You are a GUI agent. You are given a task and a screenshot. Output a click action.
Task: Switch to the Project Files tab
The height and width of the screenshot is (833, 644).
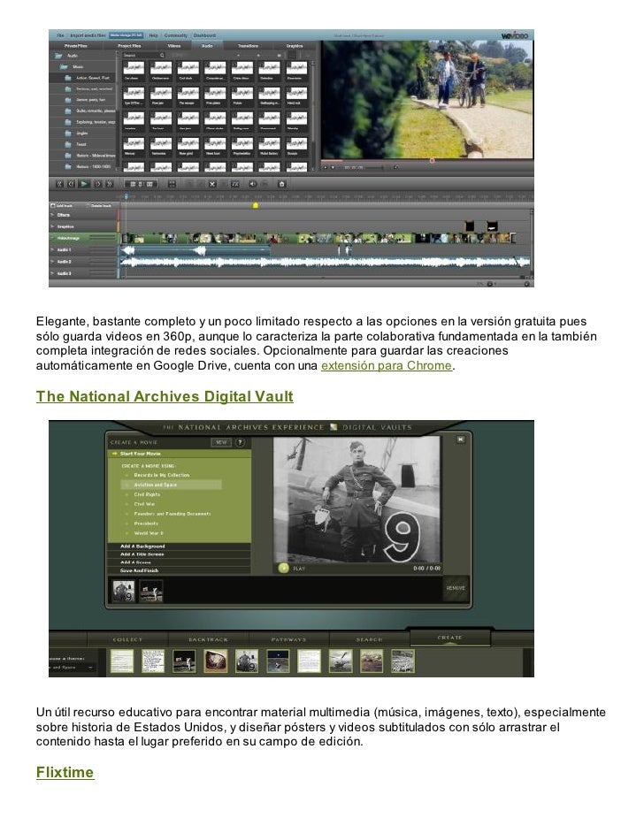(x=130, y=46)
